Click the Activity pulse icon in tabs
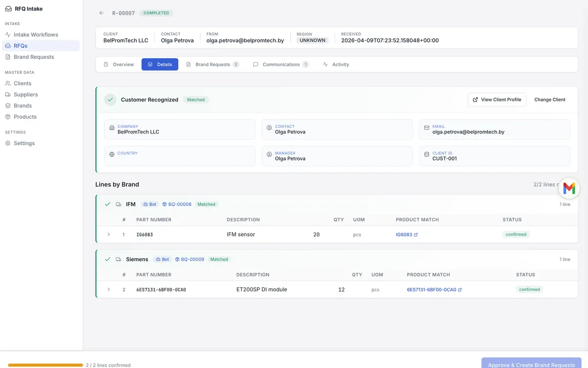 click(x=325, y=64)
